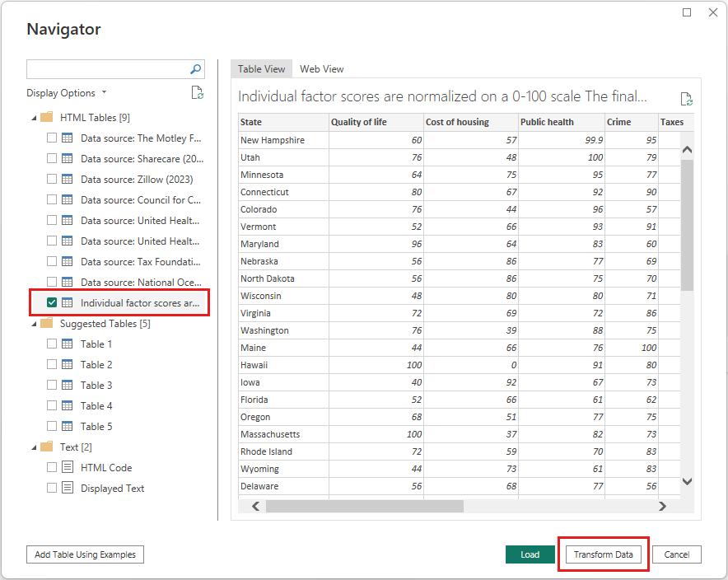Click the refresh icon beside Display Options

(x=197, y=92)
